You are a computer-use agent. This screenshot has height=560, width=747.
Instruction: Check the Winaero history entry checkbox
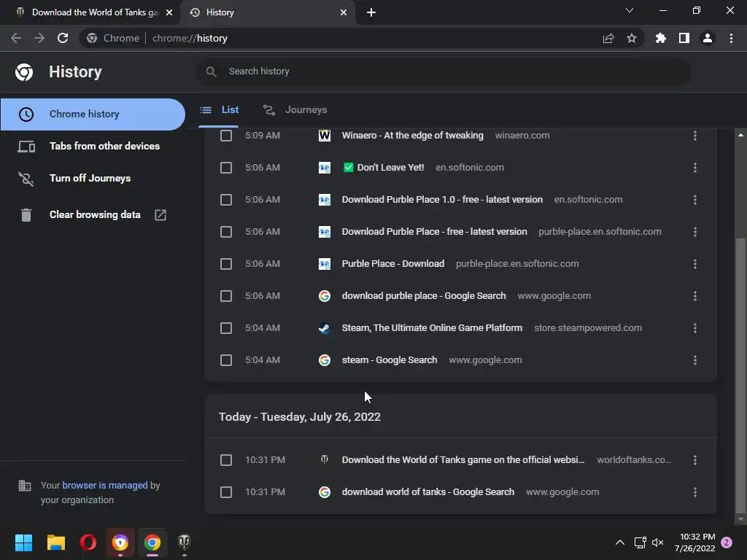[226, 136]
